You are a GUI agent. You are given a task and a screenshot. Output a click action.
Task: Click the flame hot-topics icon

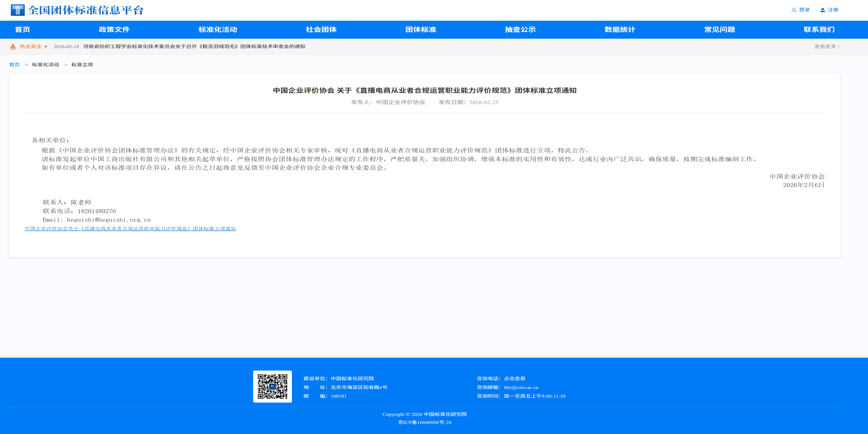click(13, 47)
